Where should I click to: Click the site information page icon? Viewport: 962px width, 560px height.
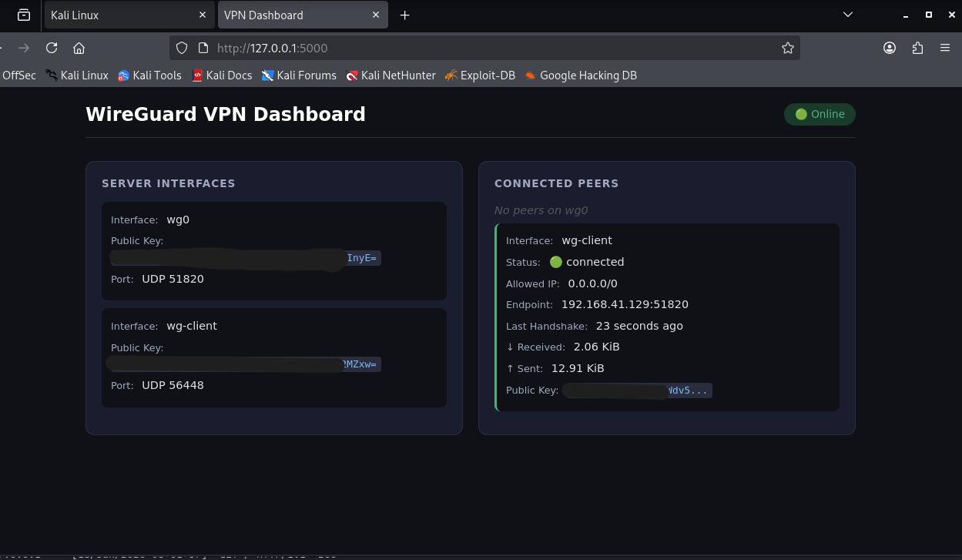[x=203, y=48]
